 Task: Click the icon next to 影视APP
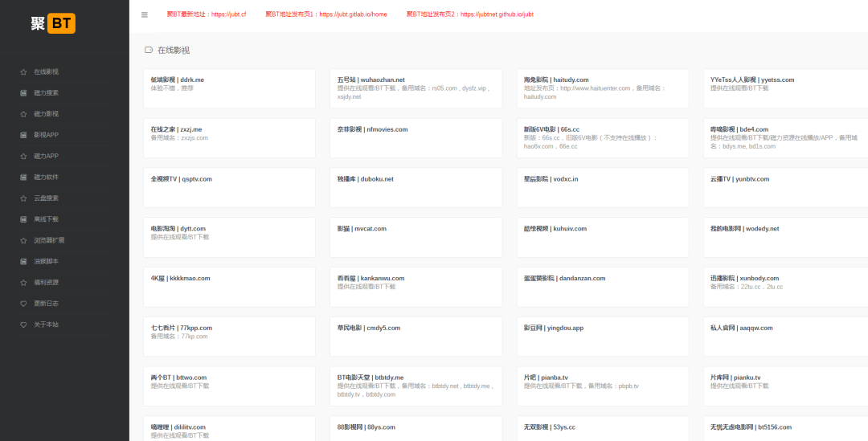24,135
